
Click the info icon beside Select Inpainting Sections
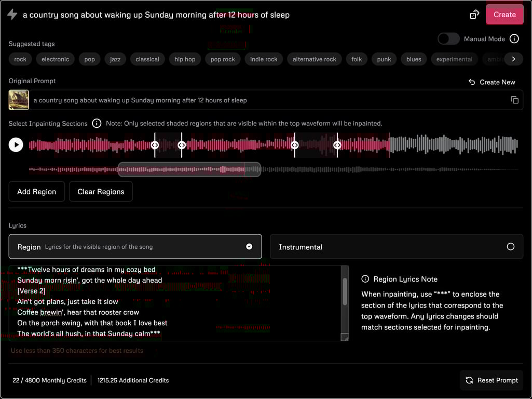(97, 124)
